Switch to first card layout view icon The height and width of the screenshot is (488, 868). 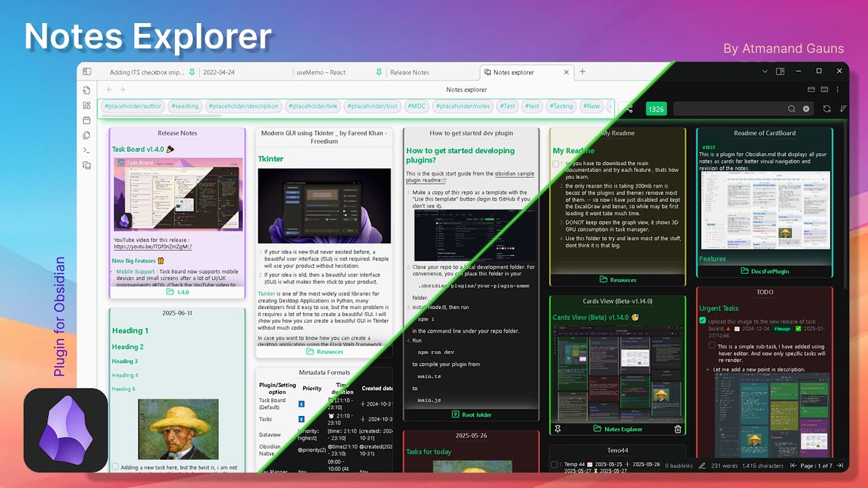812,89
